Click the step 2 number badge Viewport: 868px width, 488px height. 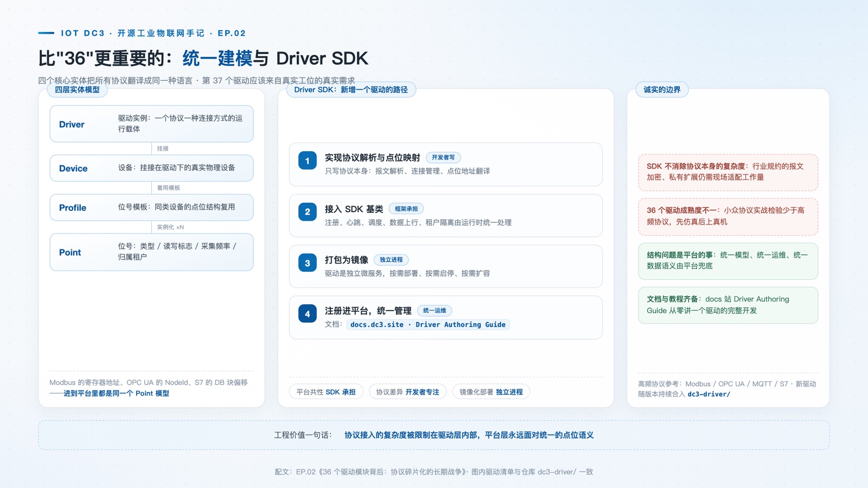pos(307,211)
